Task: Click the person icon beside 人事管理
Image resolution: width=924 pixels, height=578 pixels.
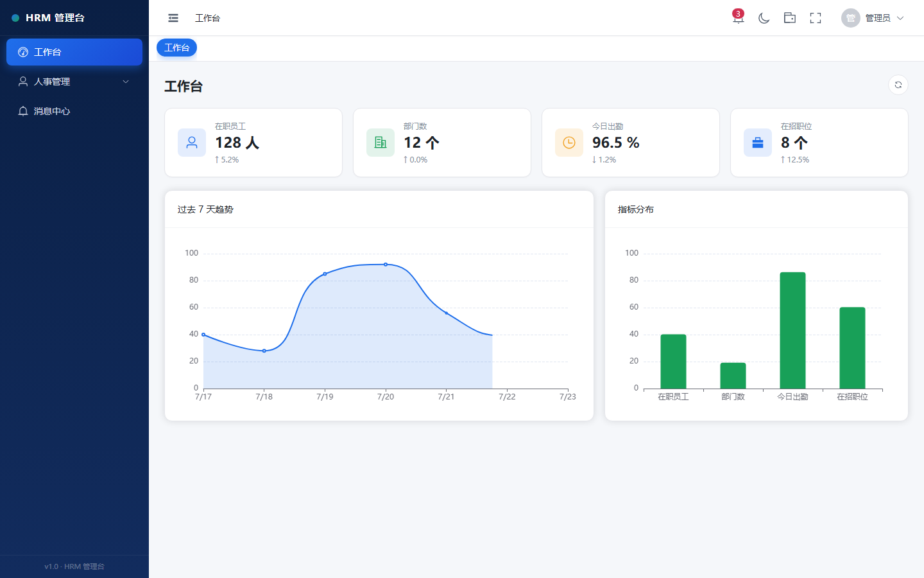Action: tap(23, 82)
